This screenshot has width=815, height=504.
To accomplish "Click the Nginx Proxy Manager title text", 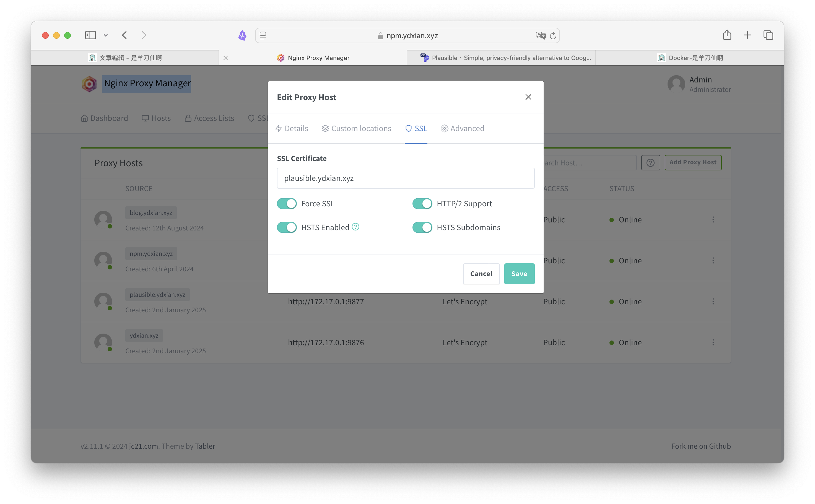I will pyautogui.click(x=147, y=83).
